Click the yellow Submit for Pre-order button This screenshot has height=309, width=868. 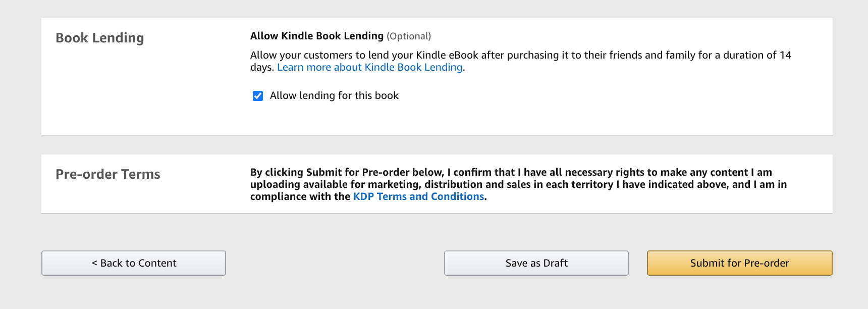tap(740, 263)
